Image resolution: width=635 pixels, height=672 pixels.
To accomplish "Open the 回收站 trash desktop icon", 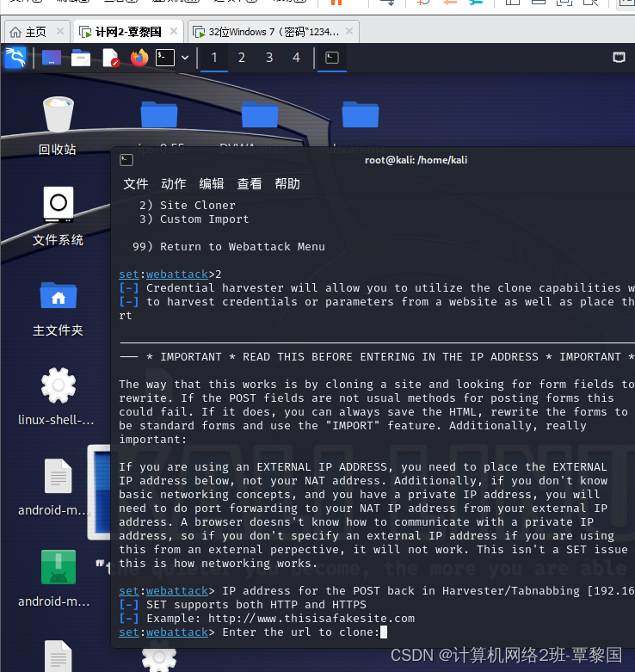I will (x=58, y=126).
